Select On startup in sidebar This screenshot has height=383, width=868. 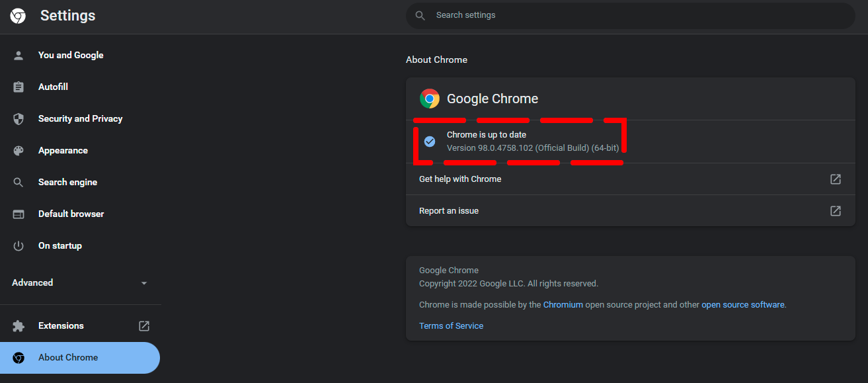coord(60,246)
